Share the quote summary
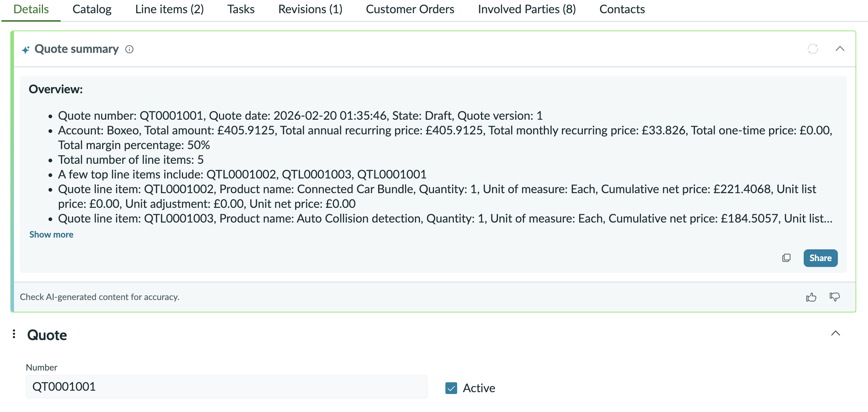Screen dimensions: 868x412 820,258
